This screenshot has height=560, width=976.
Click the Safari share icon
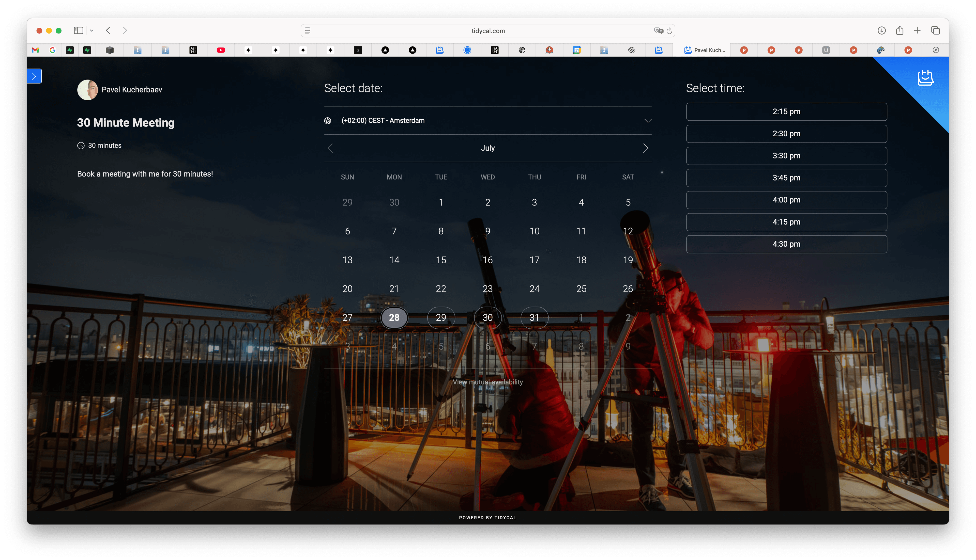coord(899,30)
